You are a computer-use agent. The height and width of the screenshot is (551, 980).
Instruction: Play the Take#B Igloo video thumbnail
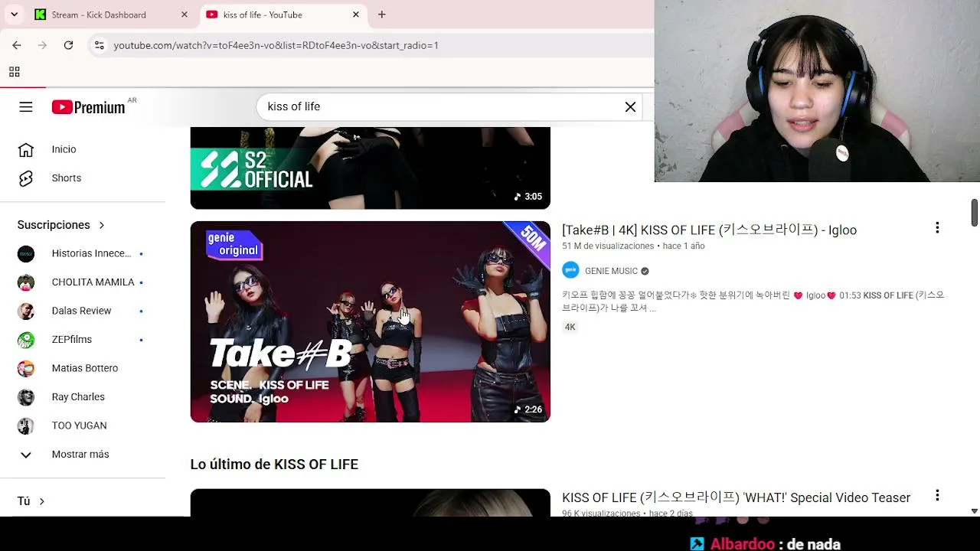pos(370,321)
